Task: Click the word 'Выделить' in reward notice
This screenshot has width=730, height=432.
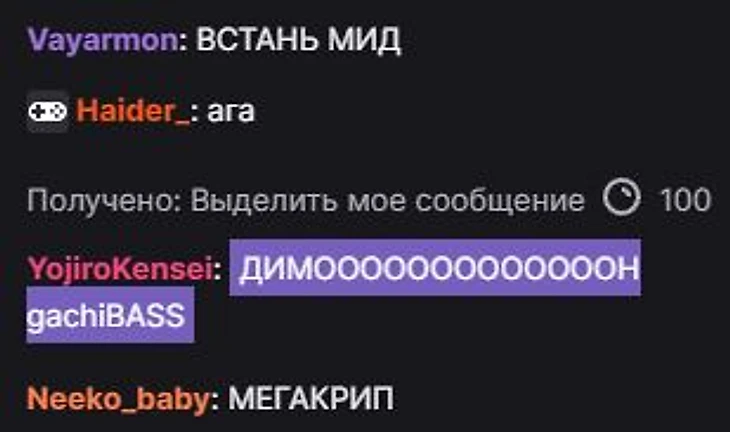Action: tap(264, 201)
